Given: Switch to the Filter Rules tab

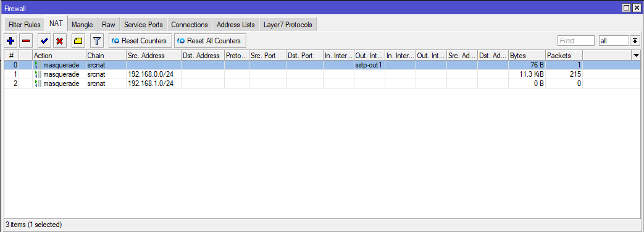Looking at the screenshot, I should [x=24, y=25].
